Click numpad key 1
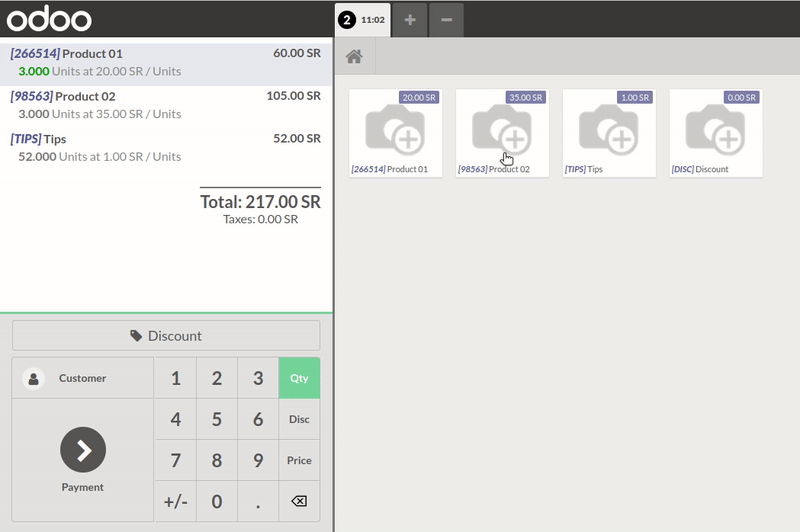Image resolution: width=800 pixels, height=532 pixels. [176, 378]
